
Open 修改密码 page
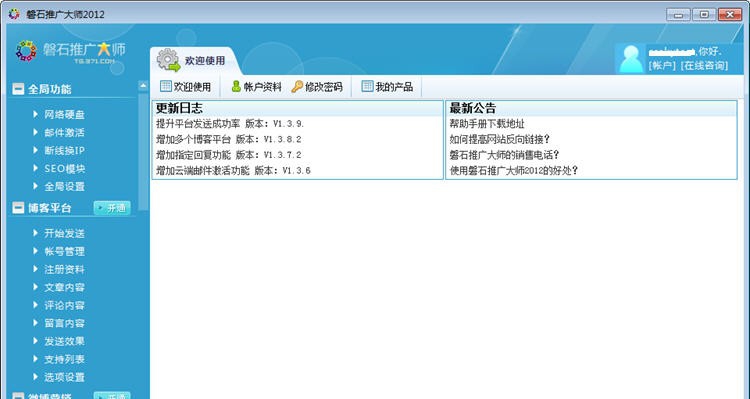click(x=317, y=87)
